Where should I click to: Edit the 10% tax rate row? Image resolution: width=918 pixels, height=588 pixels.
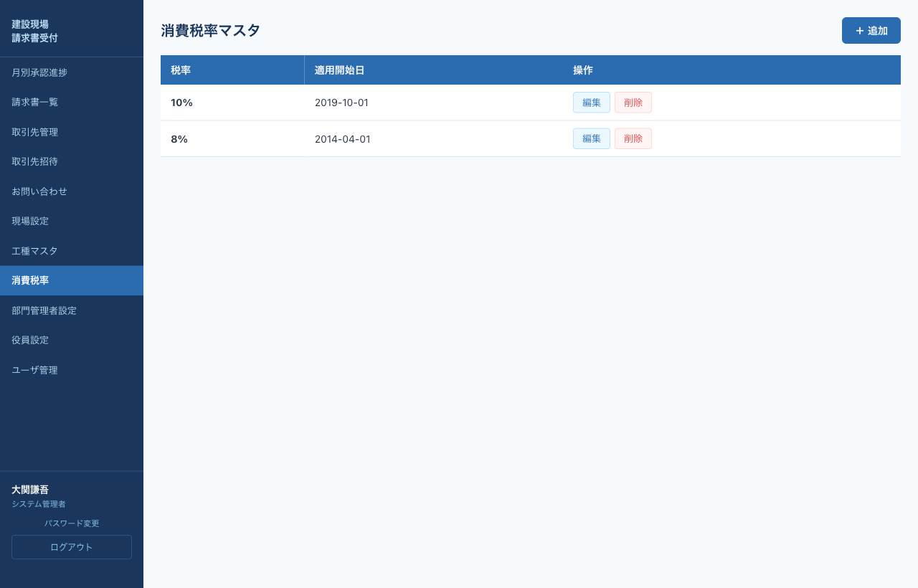pos(592,103)
